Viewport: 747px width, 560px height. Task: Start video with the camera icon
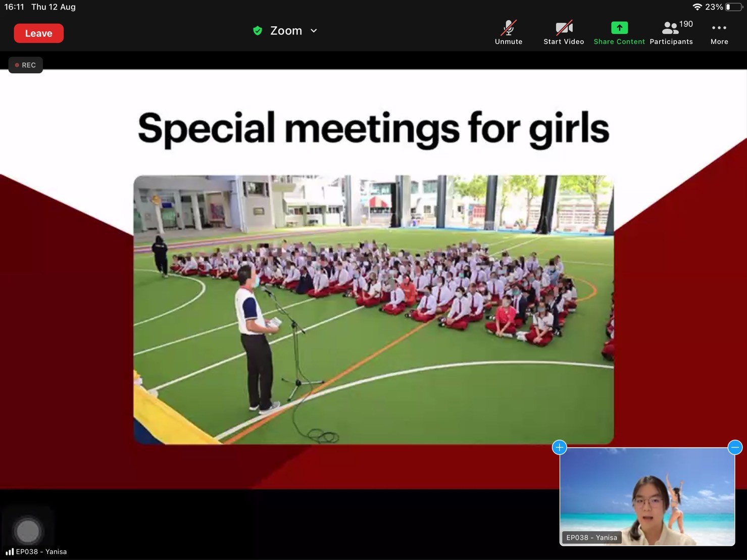tap(564, 33)
